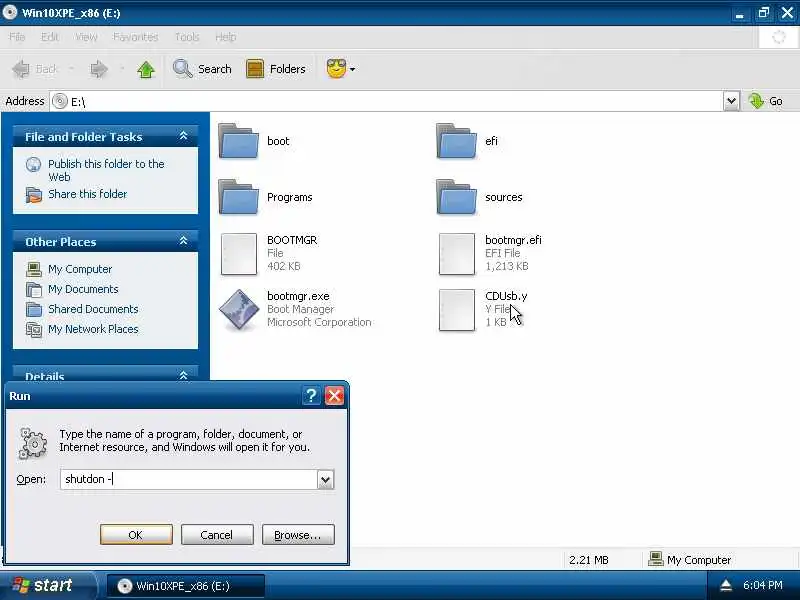Screen dimensions: 800x600
Task: Click the E:\ address field
Action: tap(386, 101)
